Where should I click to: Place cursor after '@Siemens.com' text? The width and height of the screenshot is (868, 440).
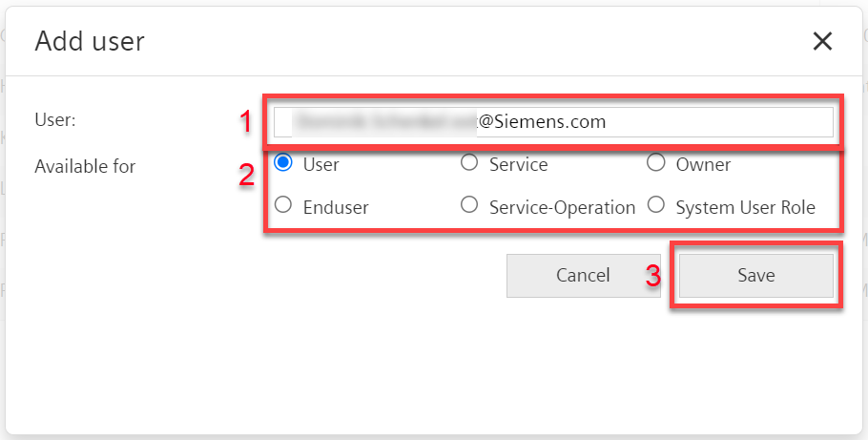(608, 122)
